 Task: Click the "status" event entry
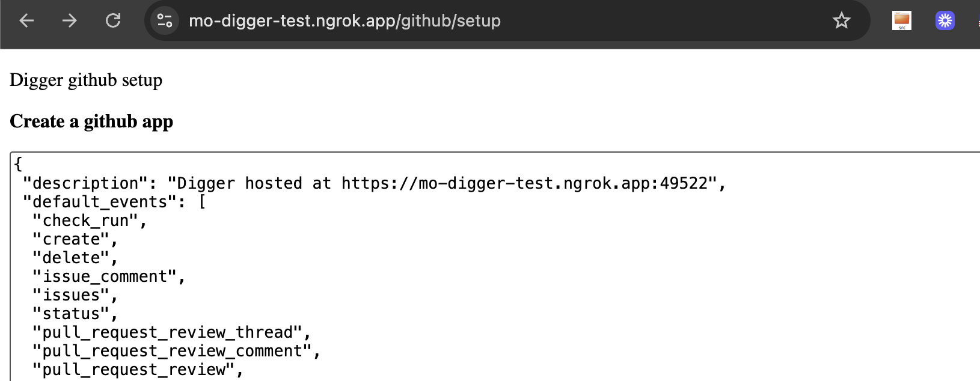(x=75, y=314)
